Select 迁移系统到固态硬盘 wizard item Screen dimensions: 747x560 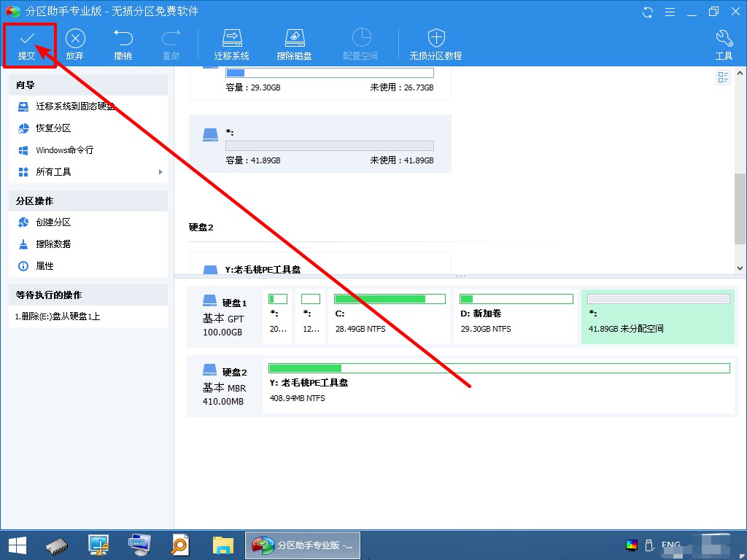coord(88,106)
